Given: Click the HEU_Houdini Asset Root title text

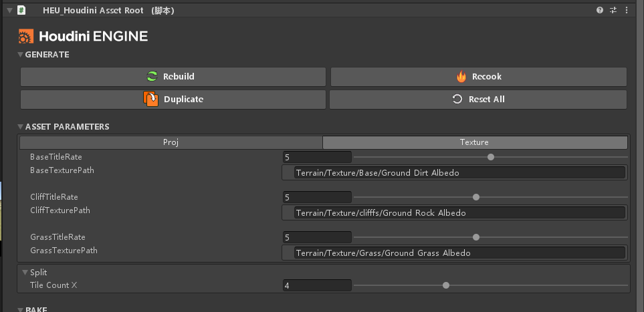Looking at the screenshot, I should 93,11.
